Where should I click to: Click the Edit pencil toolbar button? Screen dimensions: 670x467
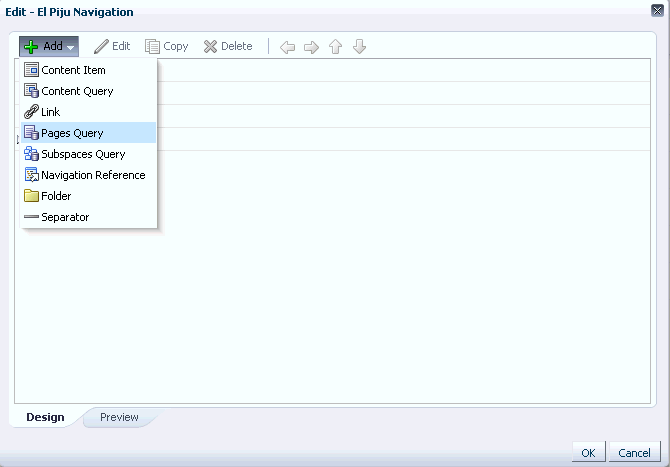(x=112, y=46)
